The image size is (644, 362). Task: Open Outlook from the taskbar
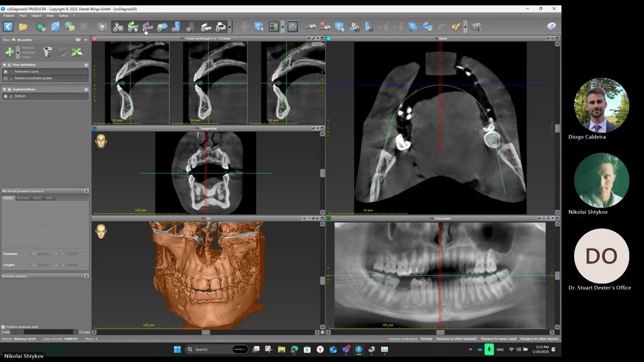333,349
